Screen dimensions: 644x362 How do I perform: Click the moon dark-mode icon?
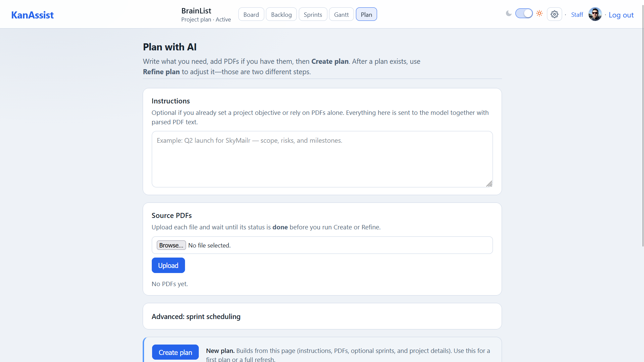click(509, 13)
